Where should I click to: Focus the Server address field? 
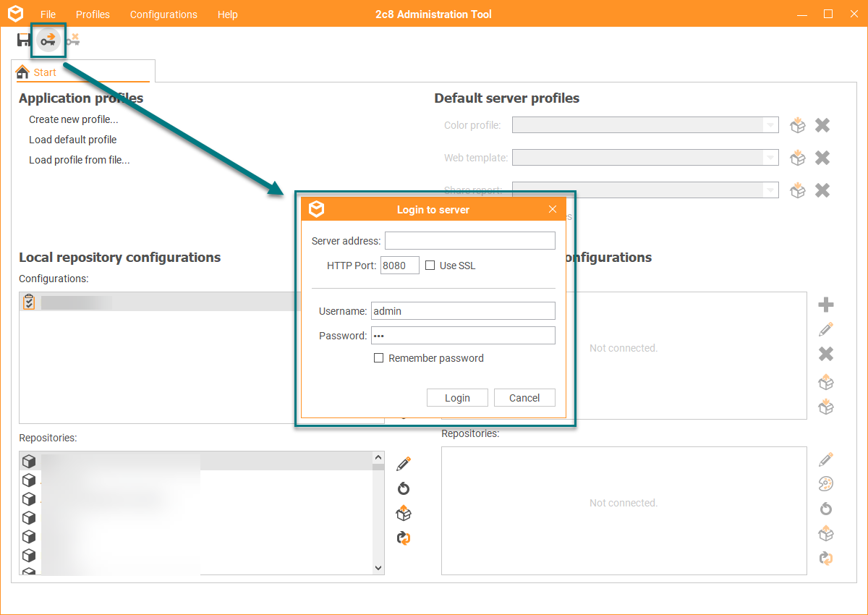point(470,240)
